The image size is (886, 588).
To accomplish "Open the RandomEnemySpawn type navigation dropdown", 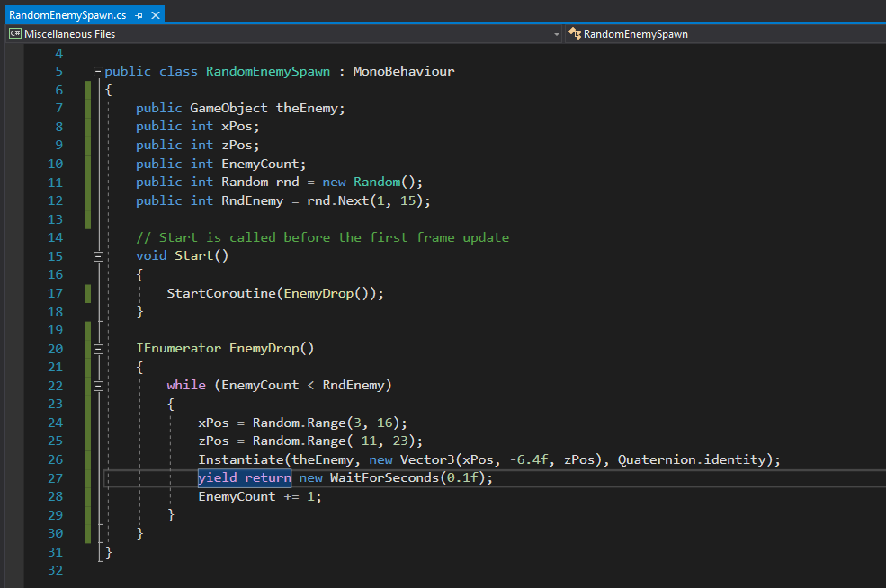I will (726, 34).
